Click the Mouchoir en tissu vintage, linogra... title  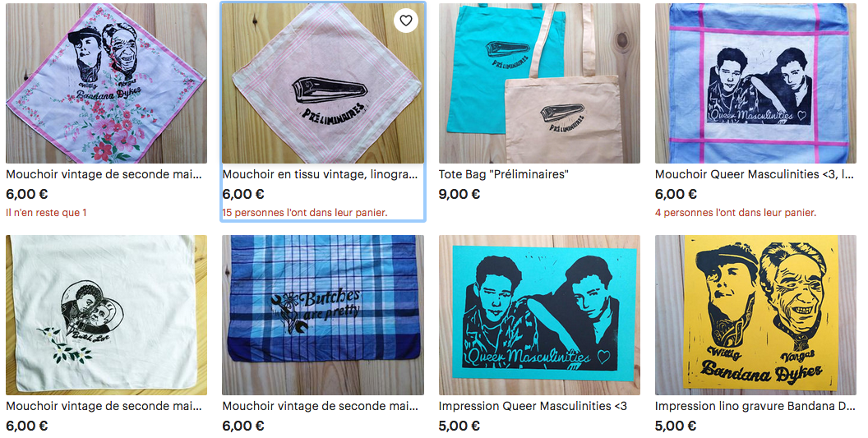tap(320, 174)
